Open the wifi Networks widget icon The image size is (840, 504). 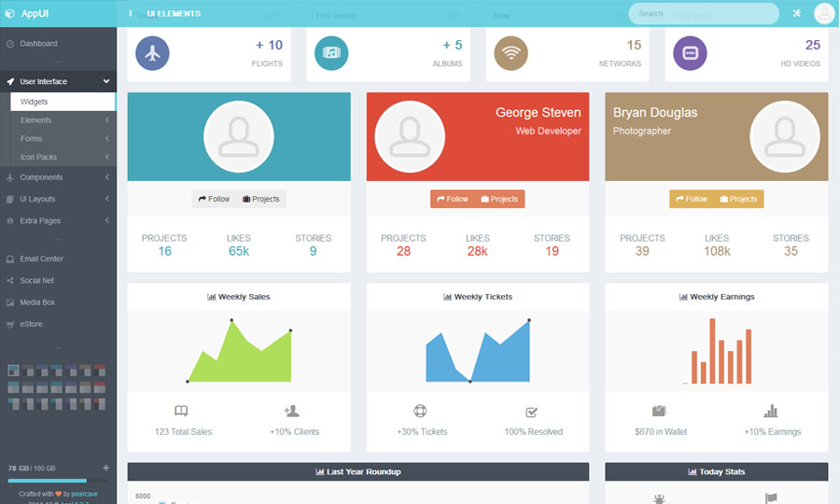(x=511, y=53)
